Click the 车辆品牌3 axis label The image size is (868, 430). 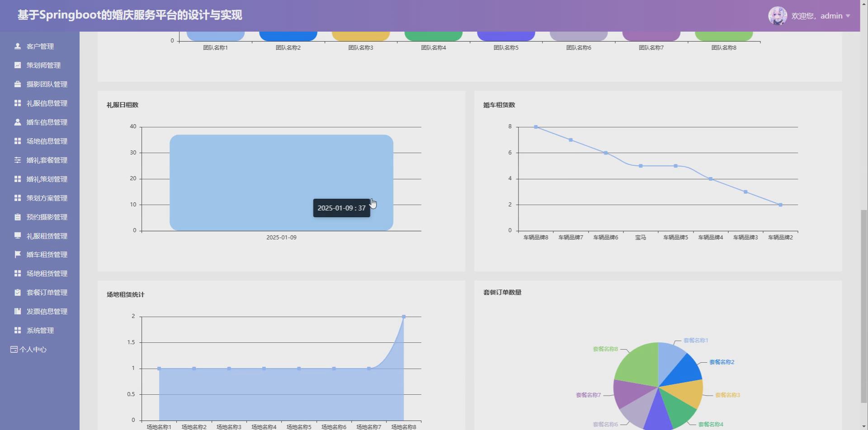click(745, 237)
